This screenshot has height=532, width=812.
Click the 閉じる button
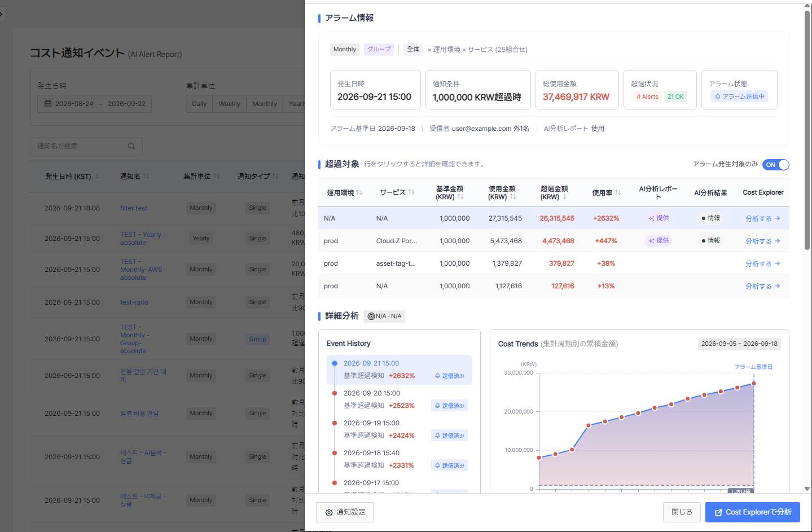pyautogui.click(x=682, y=512)
